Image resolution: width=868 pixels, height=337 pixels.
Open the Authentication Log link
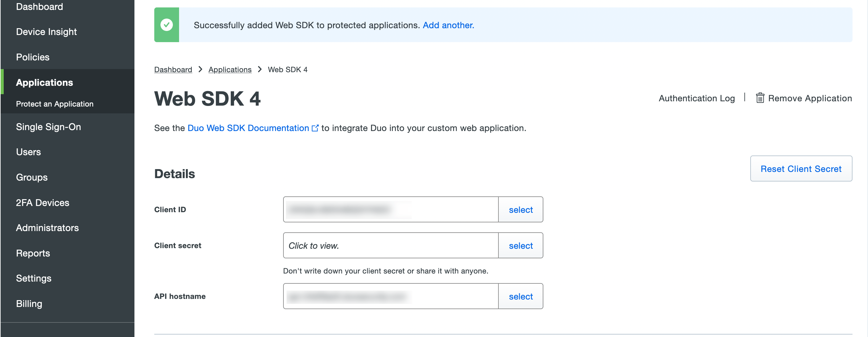pyautogui.click(x=696, y=98)
